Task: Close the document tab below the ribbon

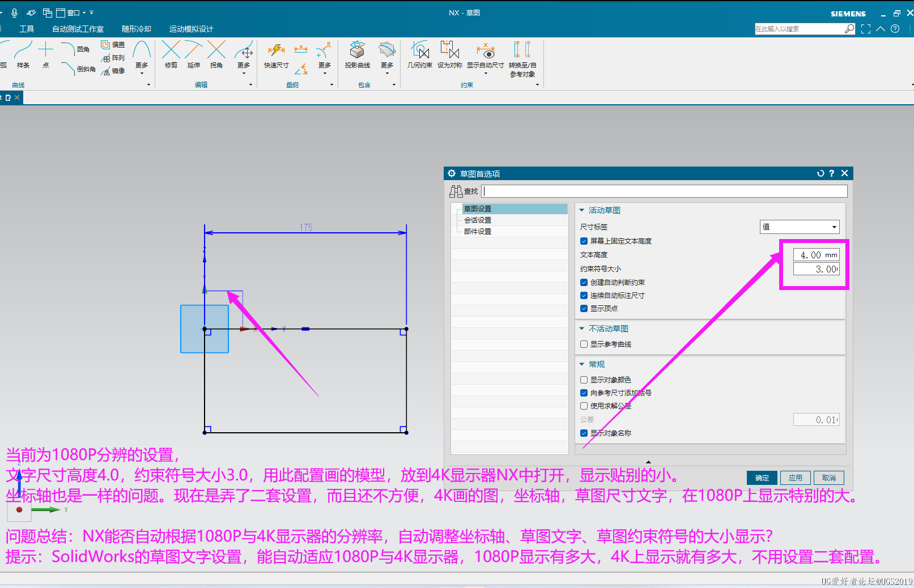Action: tap(17, 97)
